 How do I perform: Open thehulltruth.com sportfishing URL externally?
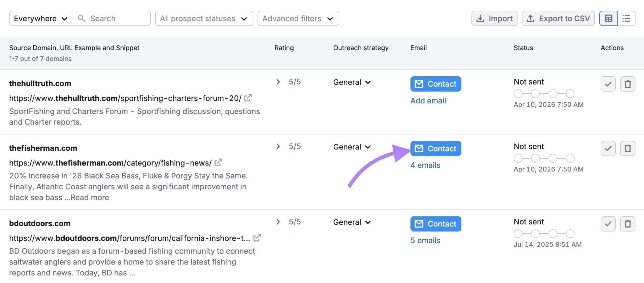(248, 98)
